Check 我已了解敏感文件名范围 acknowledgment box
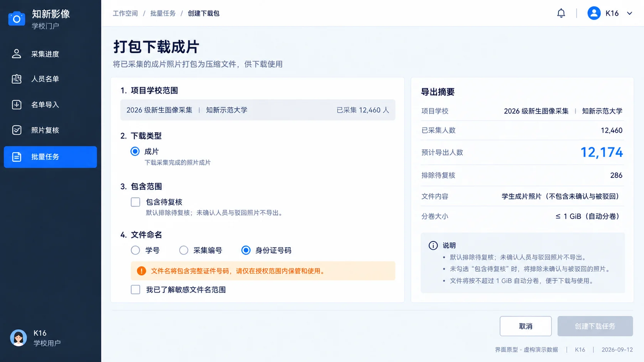The height and width of the screenshot is (362, 644). coord(135,290)
